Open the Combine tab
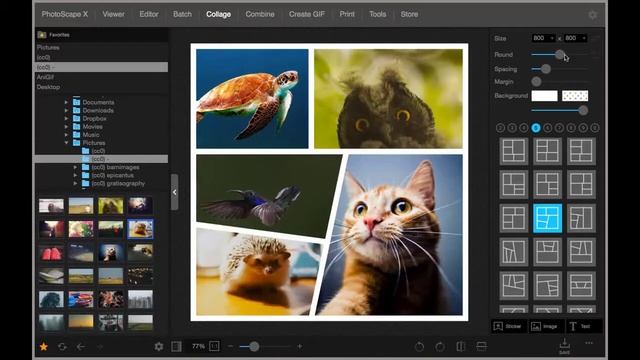Viewport: 640px width, 360px height. (x=260, y=14)
